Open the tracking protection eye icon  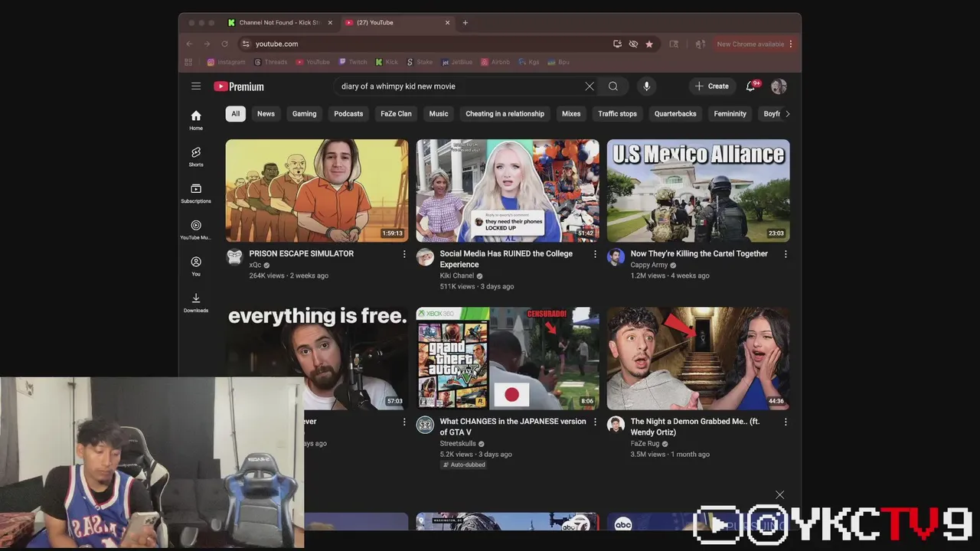point(633,44)
